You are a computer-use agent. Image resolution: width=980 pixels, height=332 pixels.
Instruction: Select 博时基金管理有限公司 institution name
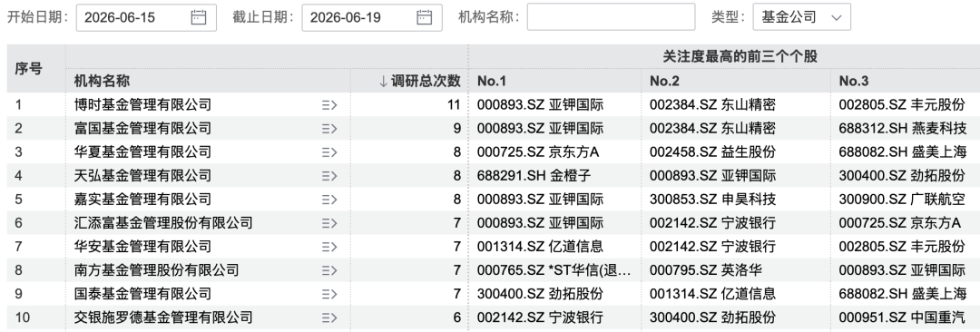pyautogui.click(x=142, y=105)
